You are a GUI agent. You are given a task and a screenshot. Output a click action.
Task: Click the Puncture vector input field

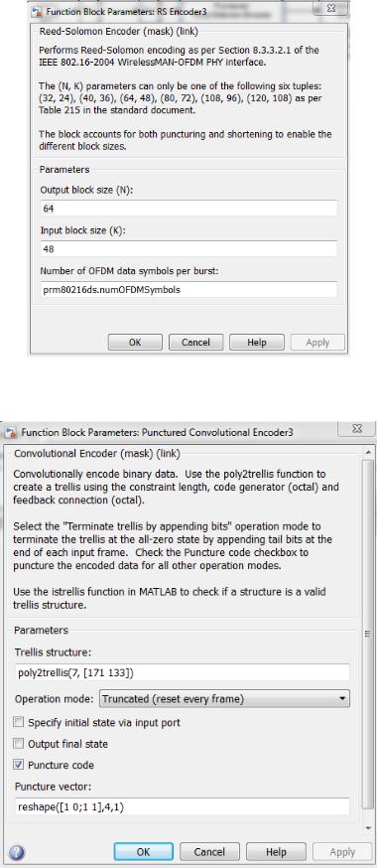(x=182, y=806)
